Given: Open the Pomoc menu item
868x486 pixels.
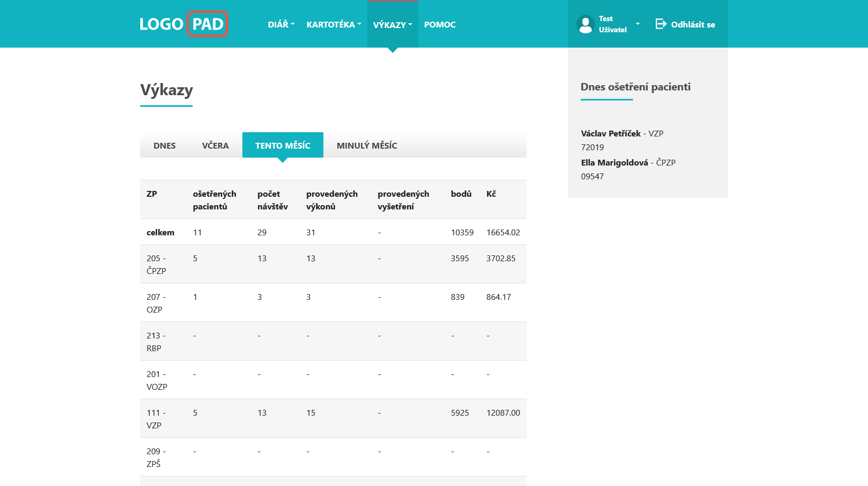Looking at the screenshot, I should (440, 24).
